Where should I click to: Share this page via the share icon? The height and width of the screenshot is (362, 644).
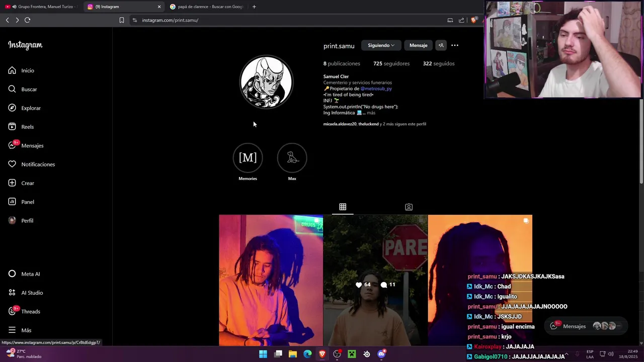(x=461, y=20)
